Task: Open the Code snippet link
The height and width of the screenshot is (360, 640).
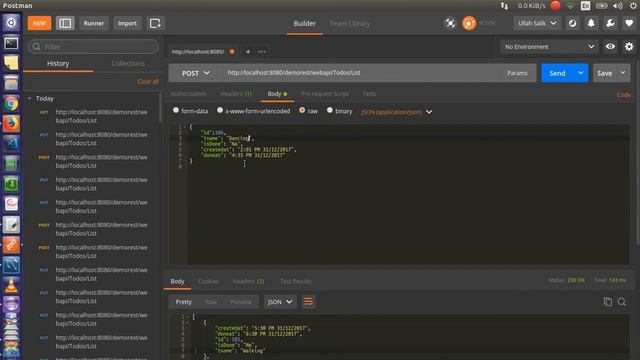Action: 623,94
